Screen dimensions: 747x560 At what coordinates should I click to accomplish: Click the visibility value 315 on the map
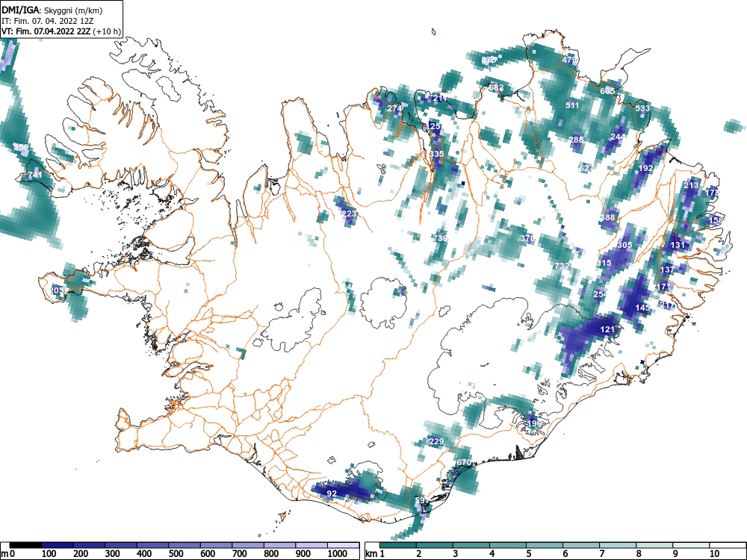(x=604, y=263)
